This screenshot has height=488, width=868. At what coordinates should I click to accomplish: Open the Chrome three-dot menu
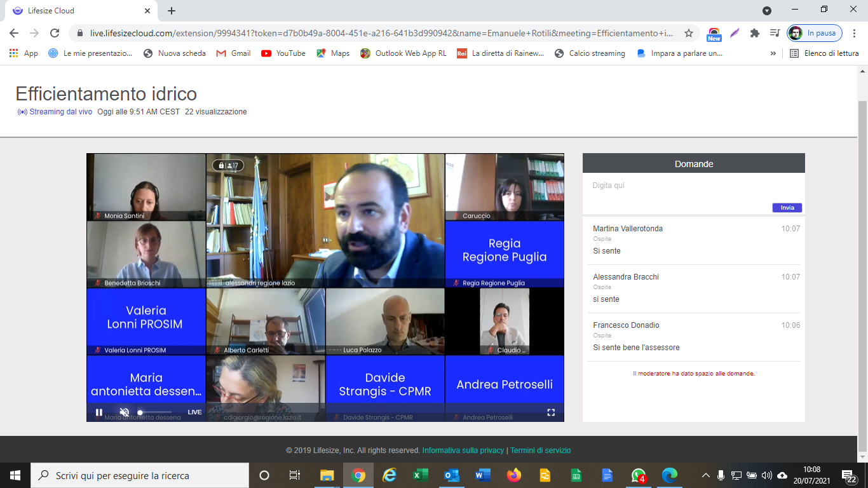pos(855,32)
